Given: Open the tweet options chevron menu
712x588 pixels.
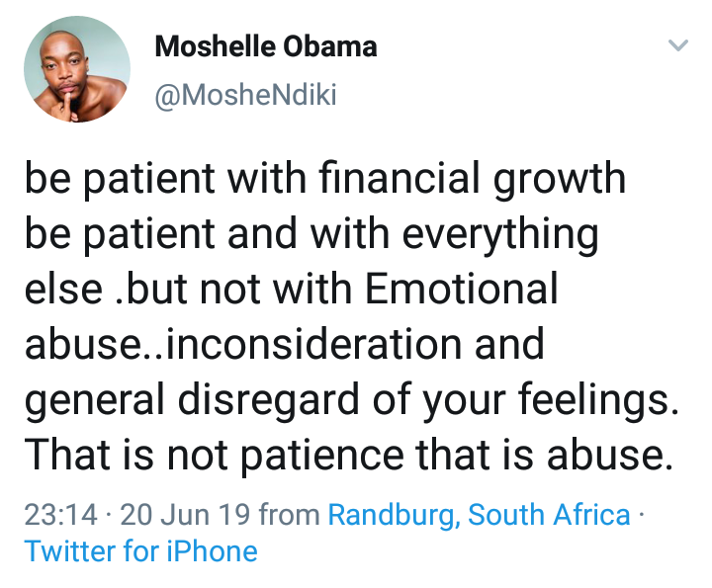Looking at the screenshot, I should [x=678, y=44].
